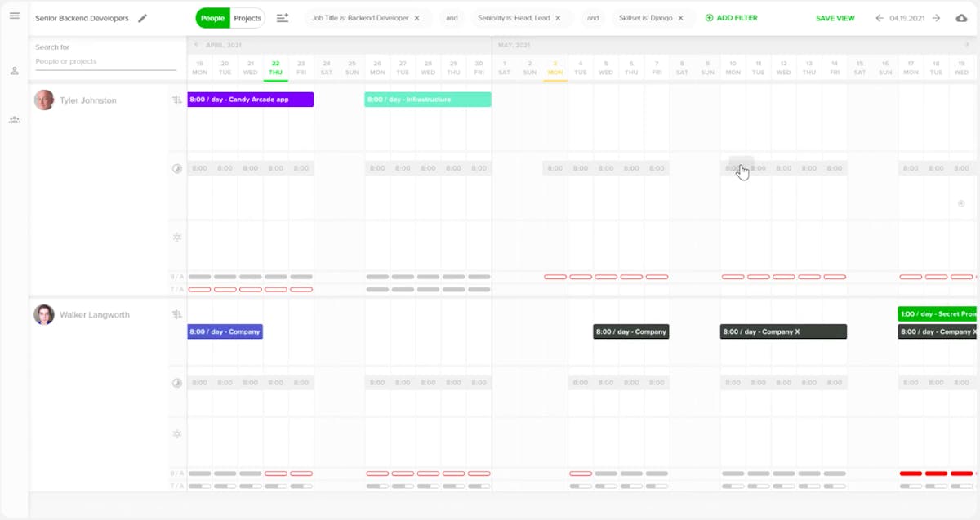
Task: Click the People or projects search field
Action: (x=105, y=61)
